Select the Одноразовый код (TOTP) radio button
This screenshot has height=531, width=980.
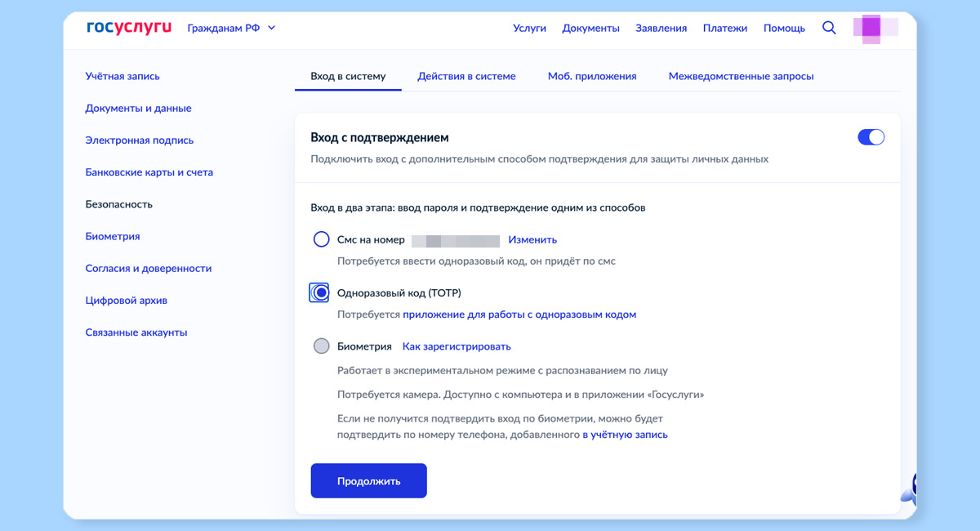pyautogui.click(x=321, y=292)
